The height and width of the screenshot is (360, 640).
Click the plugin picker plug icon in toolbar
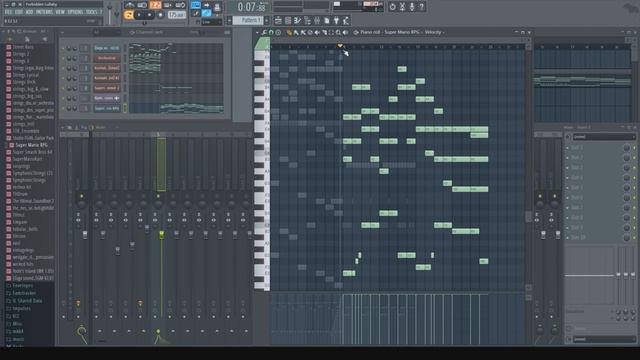(x=336, y=20)
